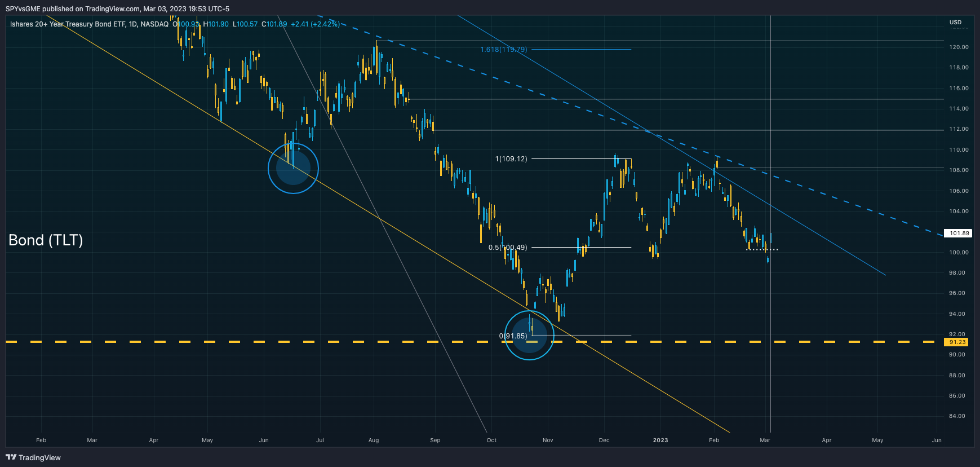Viewport: 980px width, 467px height.
Task: Click the publisher text 'SPYvsGME published on TradingView.com'
Action: tap(73, 8)
